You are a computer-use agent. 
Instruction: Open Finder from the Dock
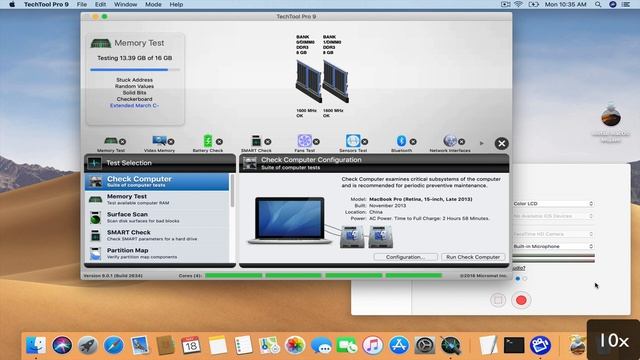[36, 345]
